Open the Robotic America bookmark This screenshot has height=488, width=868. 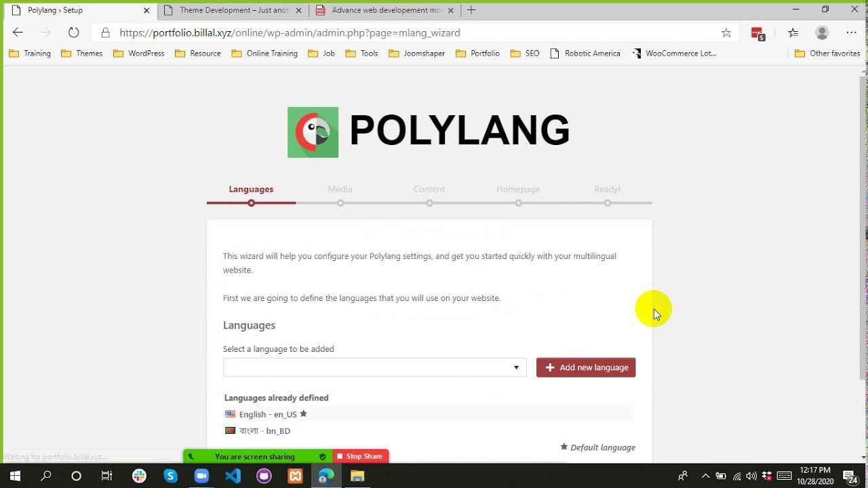pyautogui.click(x=585, y=54)
